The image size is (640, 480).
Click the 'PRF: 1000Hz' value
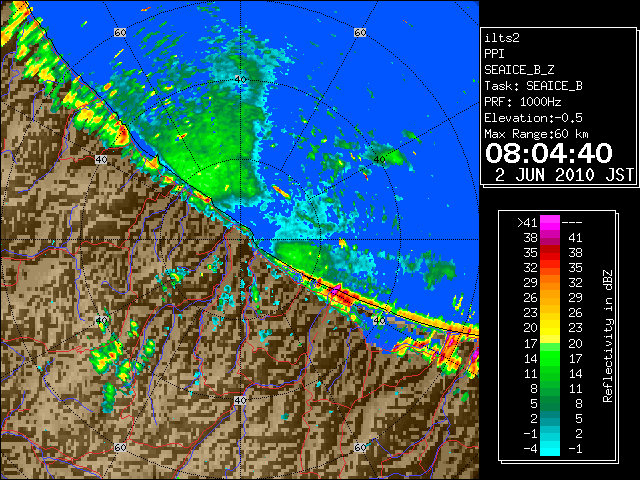coord(522,102)
